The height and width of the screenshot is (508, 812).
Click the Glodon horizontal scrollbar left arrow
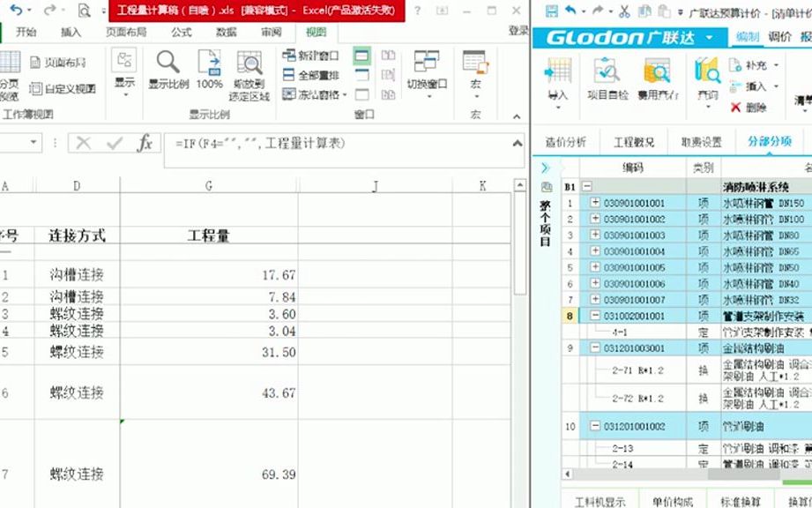click(x=567, y=474)
